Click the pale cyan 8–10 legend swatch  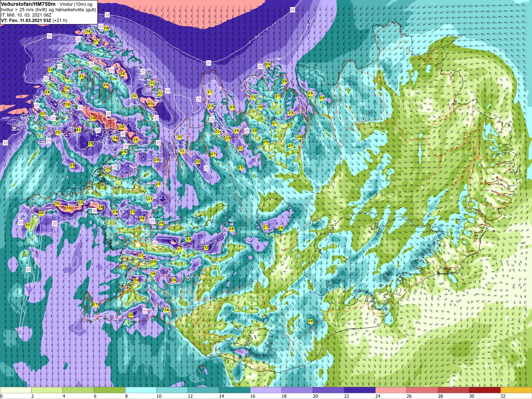click(x=141, y=390)
